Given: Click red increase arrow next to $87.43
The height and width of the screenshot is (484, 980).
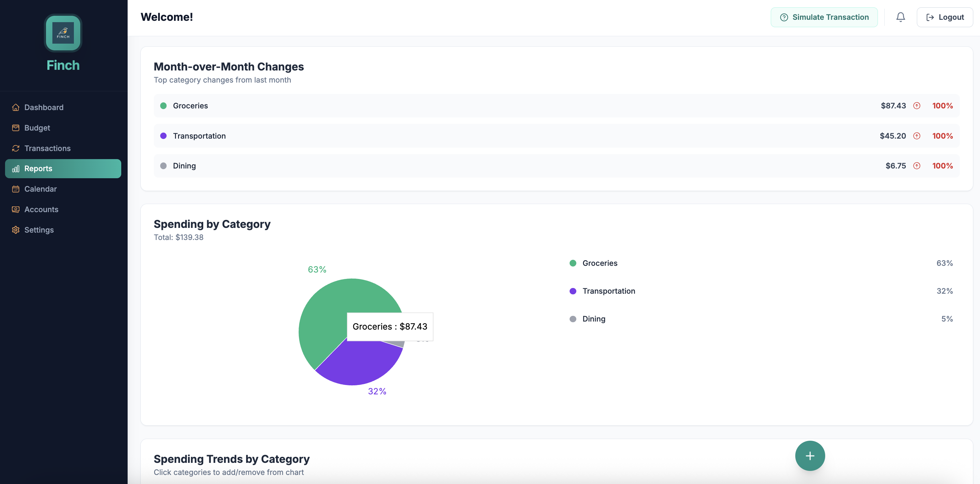Looking at the screenshot, I should (917, 106).
